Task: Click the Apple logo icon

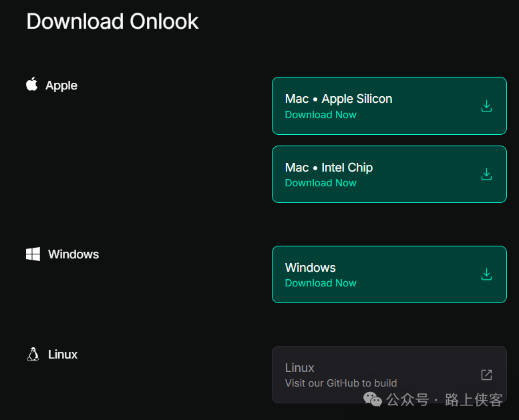Action: click(x=32, y=84)
